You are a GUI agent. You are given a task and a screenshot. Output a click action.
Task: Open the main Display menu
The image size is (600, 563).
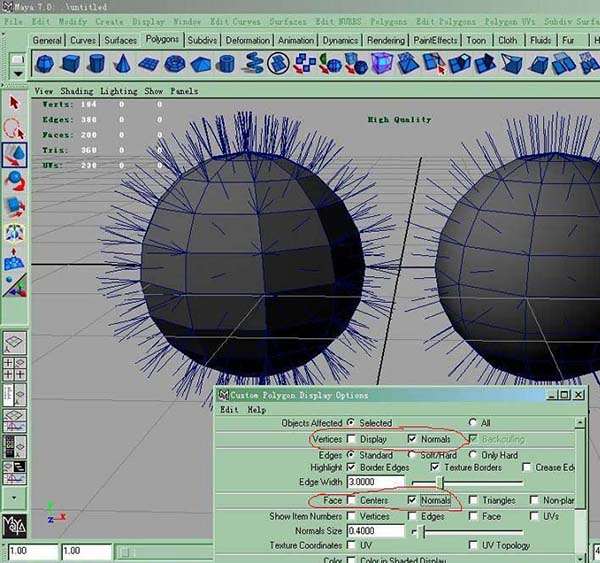(x=148, y=21)
